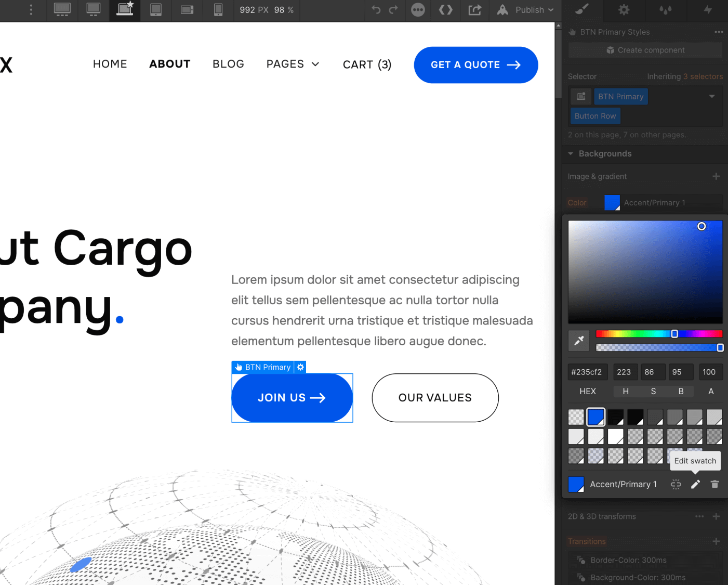728x585 pixels.
Task: Open the BTN Primary selector dropdown
Action: coord(712,96)
